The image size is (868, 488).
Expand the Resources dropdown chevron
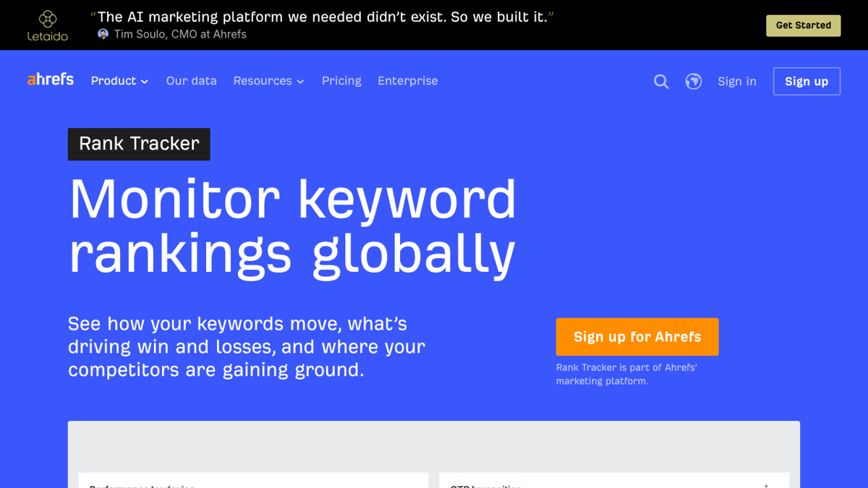(x=300, y=82)
